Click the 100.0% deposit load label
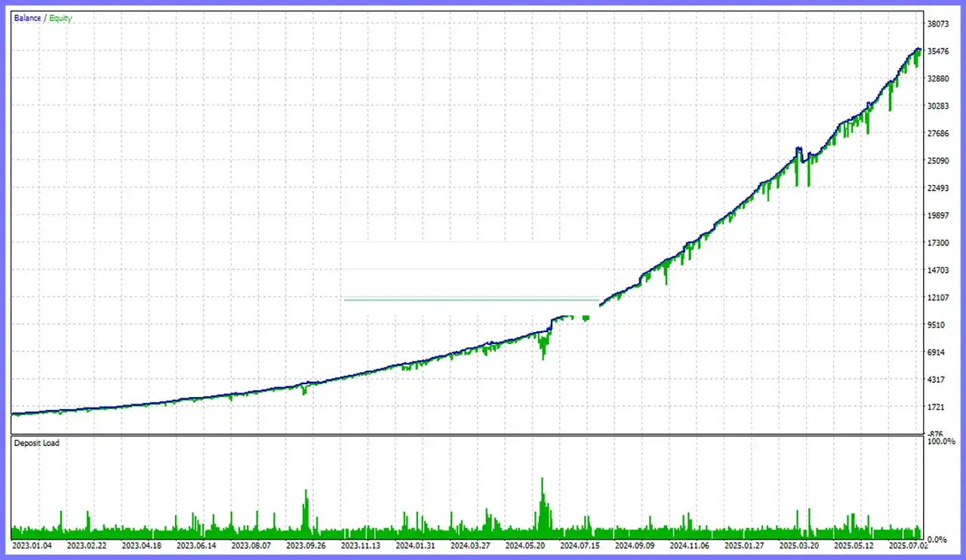Image resolution: width=966 pixels, height=560 pixels. [x=941, y=441]
